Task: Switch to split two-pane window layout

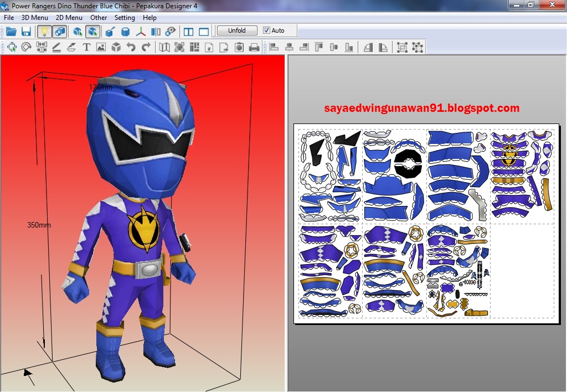Action: click(x=188, y=32)
